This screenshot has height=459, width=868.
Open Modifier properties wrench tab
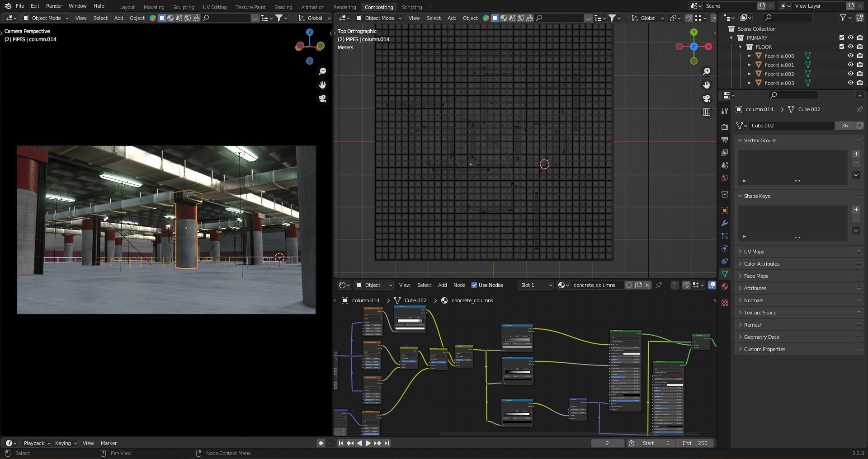(x=725, y=223)
